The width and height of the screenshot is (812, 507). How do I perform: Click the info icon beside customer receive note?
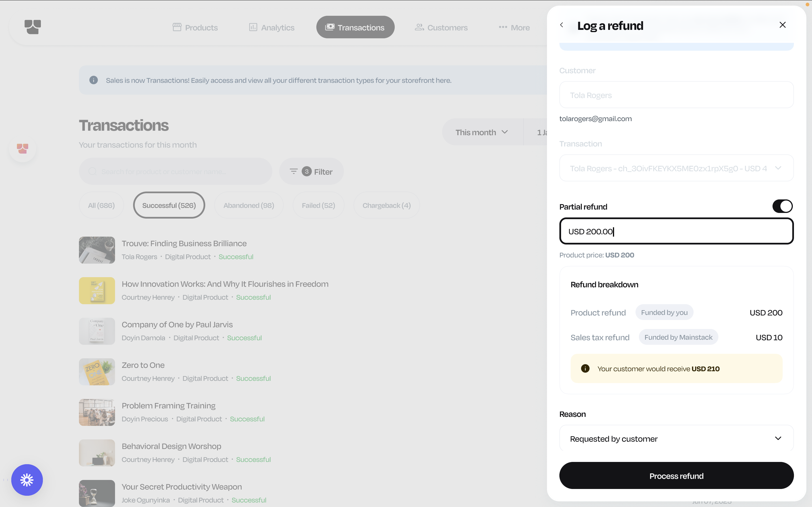point(585,368)
